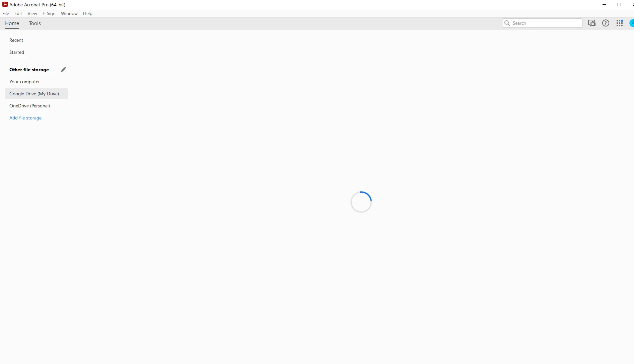
Task: Click the Add file storage link
Action: pyautogui.click(x=25, y=118)
